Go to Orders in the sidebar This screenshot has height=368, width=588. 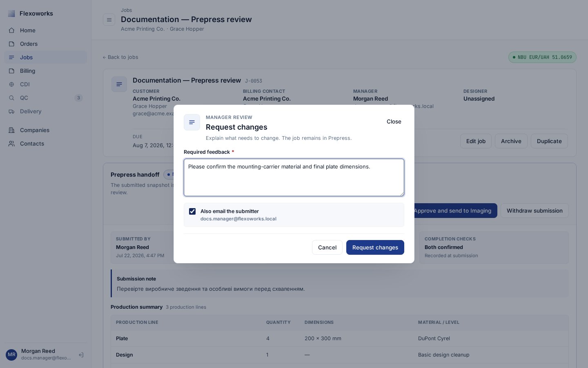pyautogui.click(x=45, y=44)
